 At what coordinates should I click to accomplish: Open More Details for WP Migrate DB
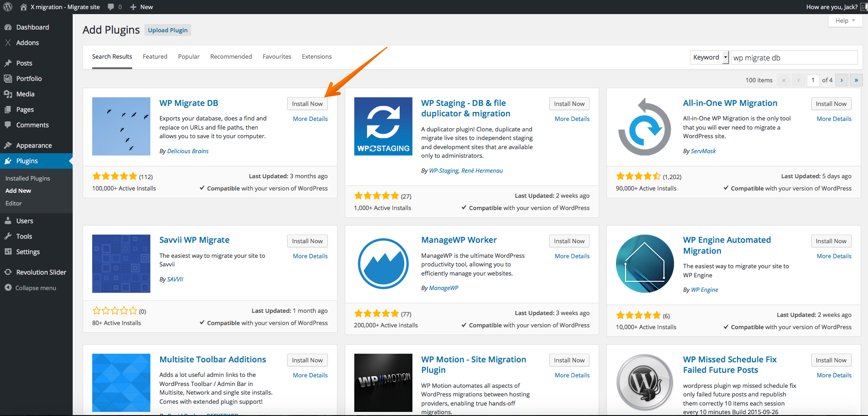[310, 119]
